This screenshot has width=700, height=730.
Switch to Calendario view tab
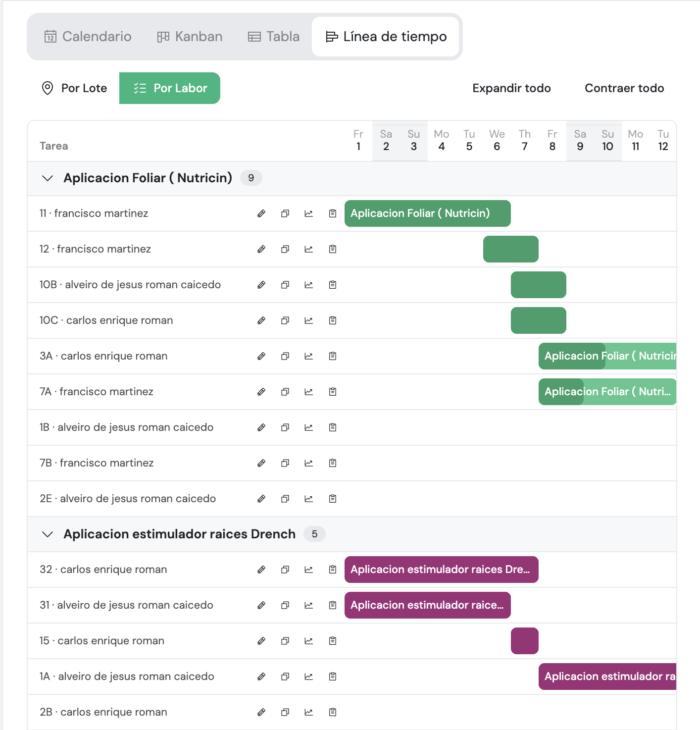[x=88, y=37]
